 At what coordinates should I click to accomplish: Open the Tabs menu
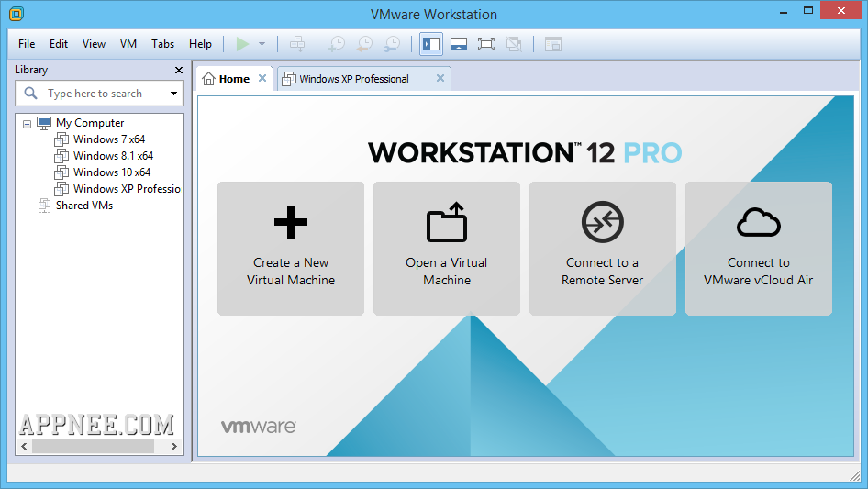pyautogui.click(x=162, y=44)
